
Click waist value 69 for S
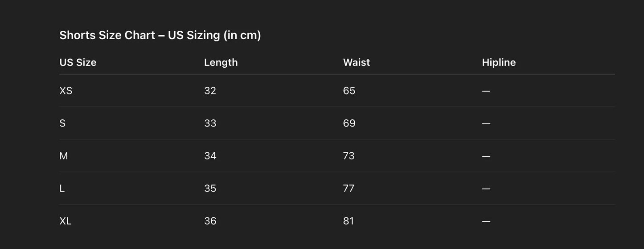[349, 123]
